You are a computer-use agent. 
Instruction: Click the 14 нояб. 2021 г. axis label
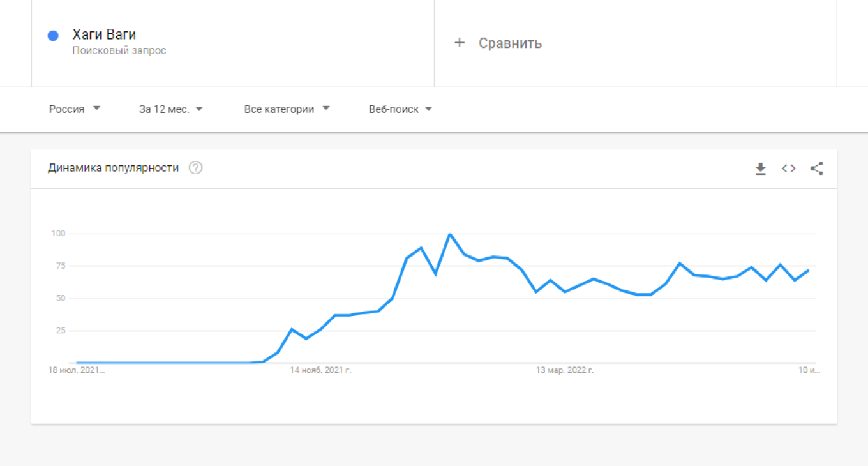[320, 370]
